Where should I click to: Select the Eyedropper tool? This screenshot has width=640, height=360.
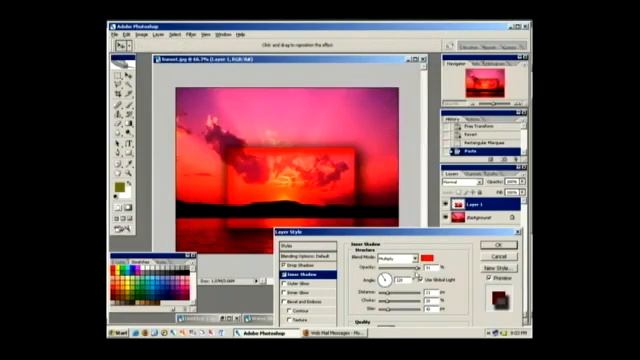click(x=129, y=164)
